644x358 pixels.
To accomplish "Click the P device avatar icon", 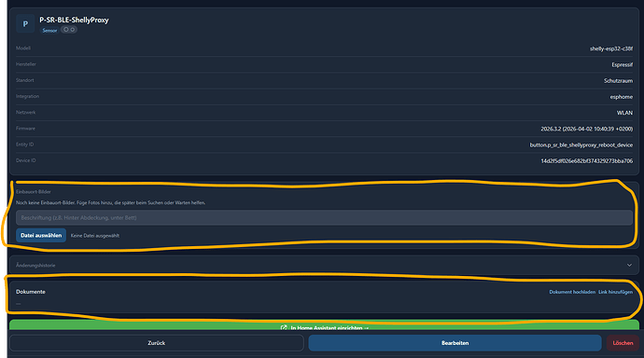I will (25, 24).
